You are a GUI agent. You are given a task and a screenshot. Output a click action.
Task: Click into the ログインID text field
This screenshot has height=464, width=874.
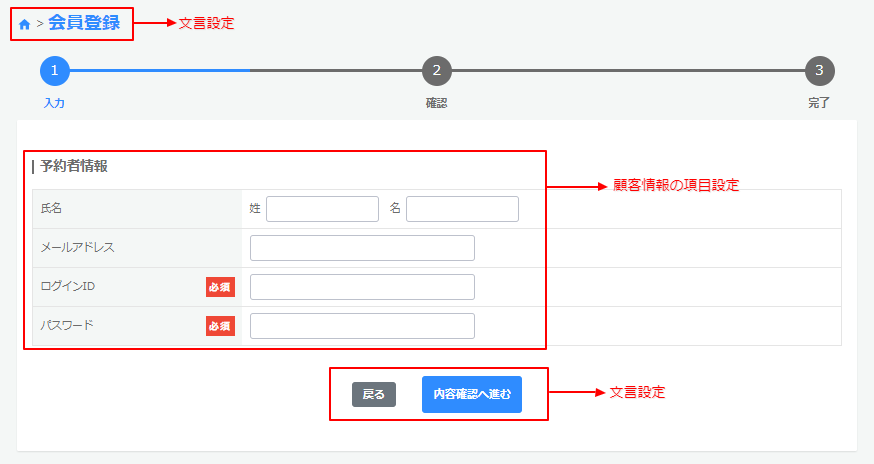pos(362,287)
